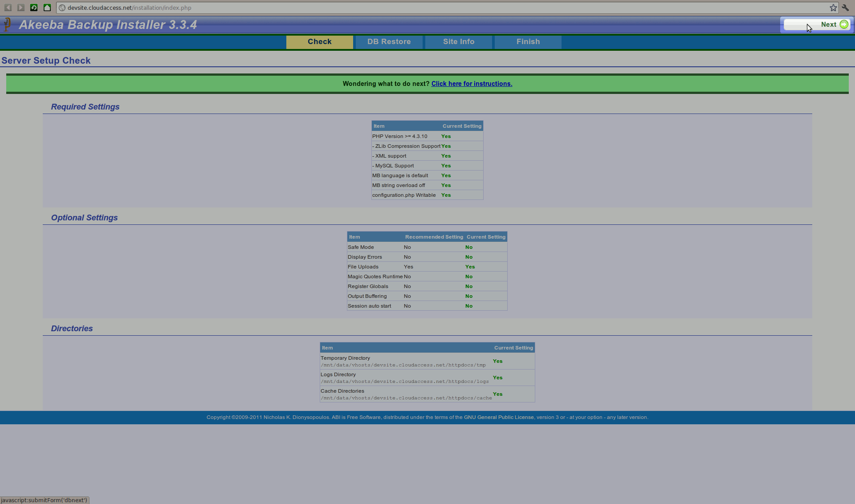855x504 pixels.
Task: Click the 'Directories' section heading
Action: [x=72, y=329]
